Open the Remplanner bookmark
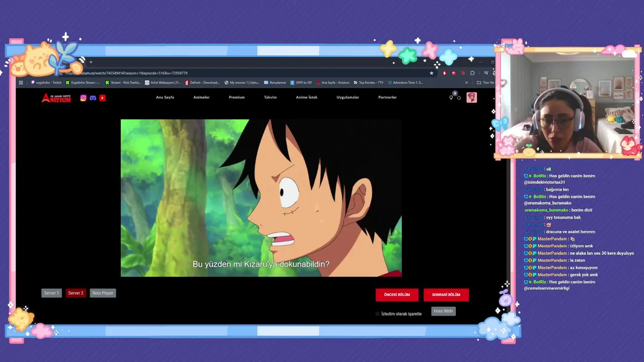Image resolution: width=644 pixels, height=362 pixels. pyautogui.click(x=275, y=82)
